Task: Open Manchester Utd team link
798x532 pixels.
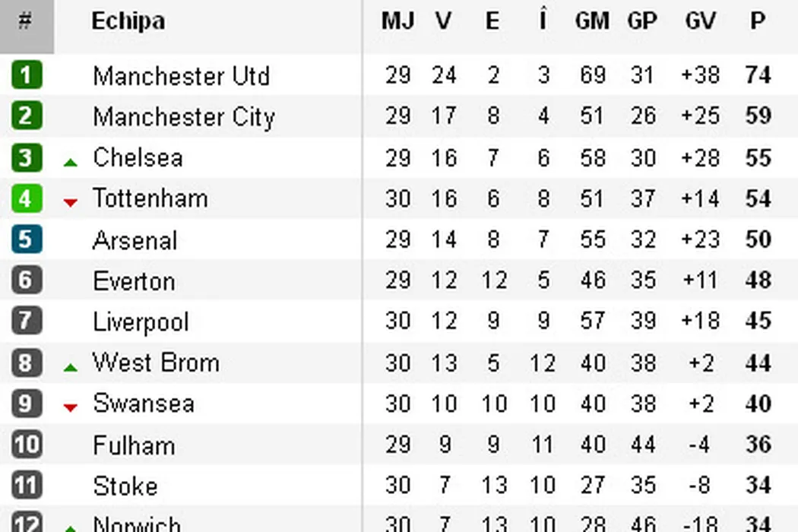Action: coord(181,76)
